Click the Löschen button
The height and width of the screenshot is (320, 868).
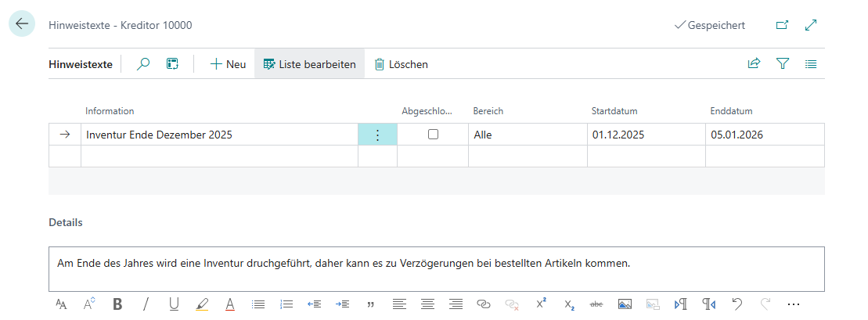point(402,64)
